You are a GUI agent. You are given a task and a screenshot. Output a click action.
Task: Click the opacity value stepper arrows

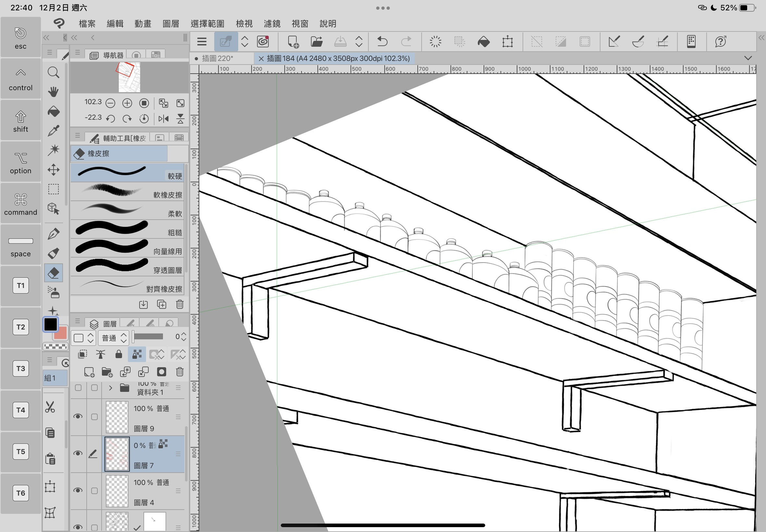[183, 337]
